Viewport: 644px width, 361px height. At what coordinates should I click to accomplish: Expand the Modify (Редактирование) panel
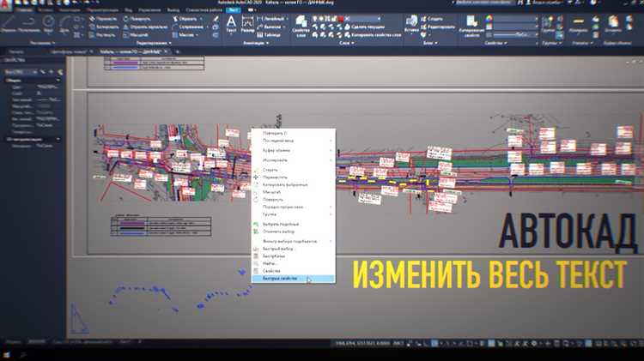point(153,43)
